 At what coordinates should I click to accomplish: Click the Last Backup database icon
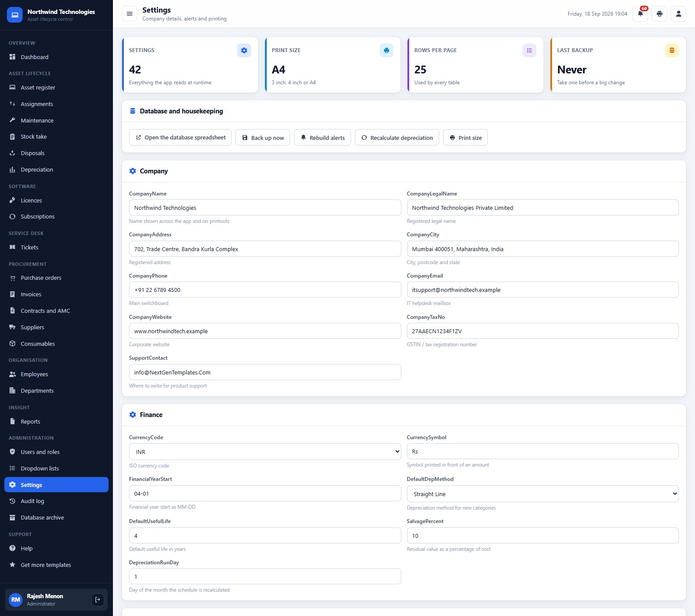coord(672,50)
